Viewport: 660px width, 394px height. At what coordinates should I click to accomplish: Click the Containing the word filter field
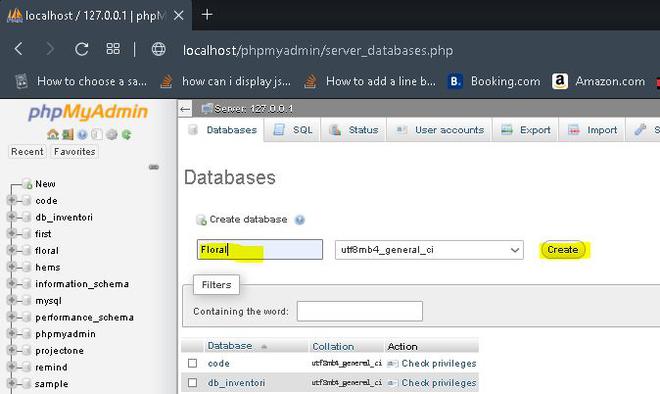click(x=359, y=311)
